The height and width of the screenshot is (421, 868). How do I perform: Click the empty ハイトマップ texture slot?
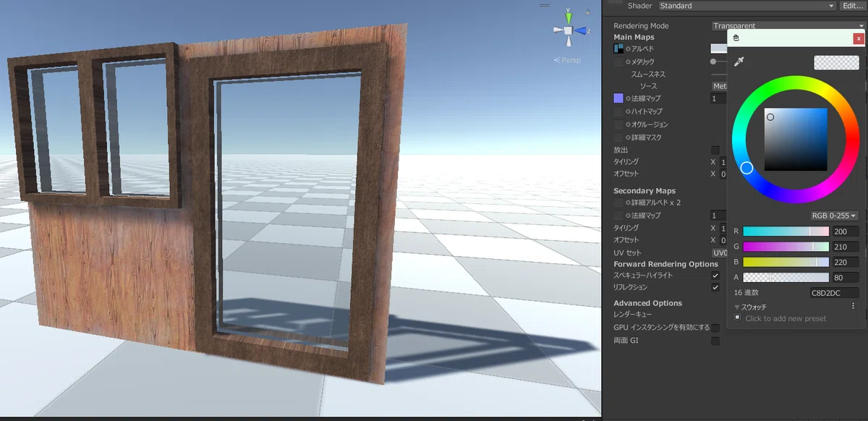(x=618, y=111)
